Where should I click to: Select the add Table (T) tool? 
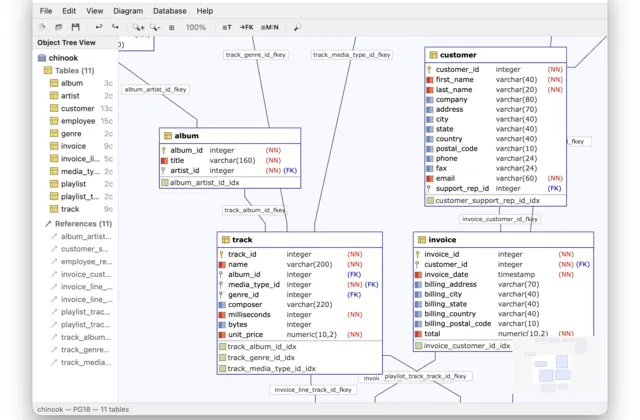pos(227,27)
